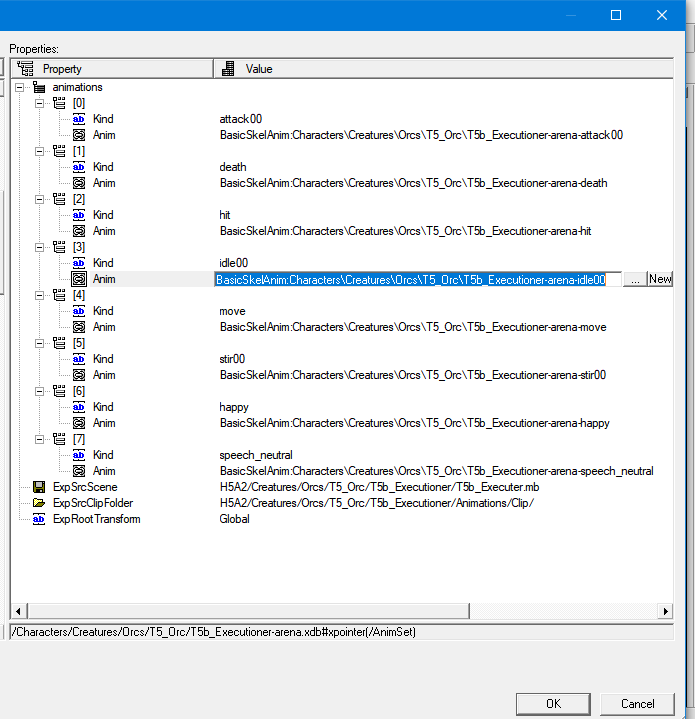The width and height of the screenshot is (695, 719).
Task: Click the 'Global' value text
Action: point(234,519)
